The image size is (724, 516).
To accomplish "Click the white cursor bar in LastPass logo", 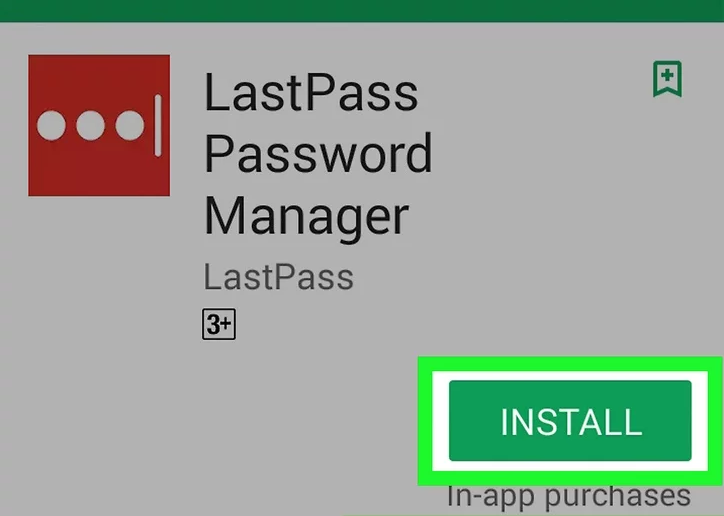I will point(158,126).
